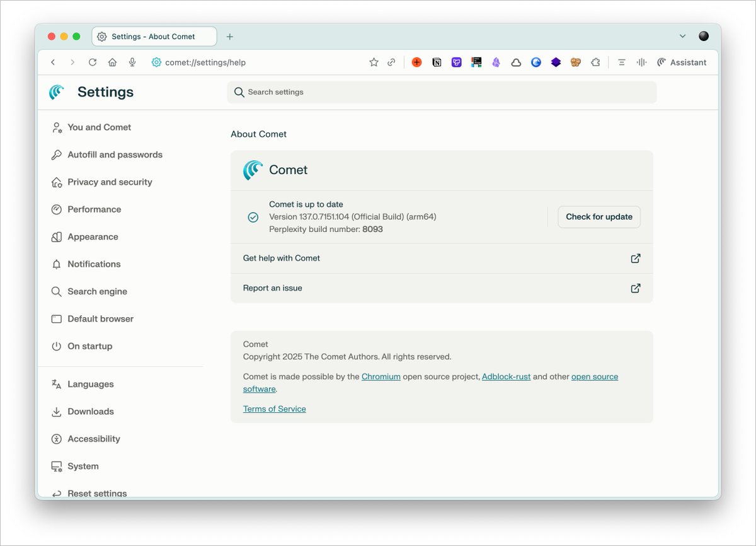The image size is (756, 546).
Task: Follow the Adblock-rust link
Action: 507,376
